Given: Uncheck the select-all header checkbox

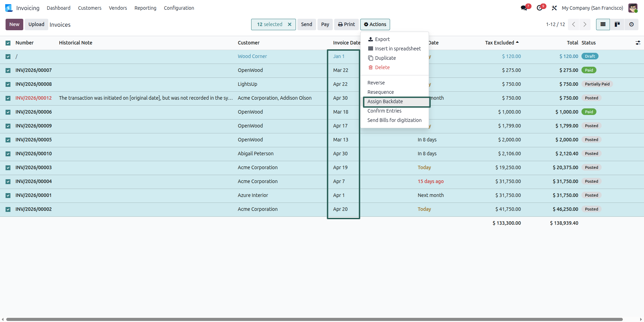Looking at the screenshot, I should (x=8, y=43).
